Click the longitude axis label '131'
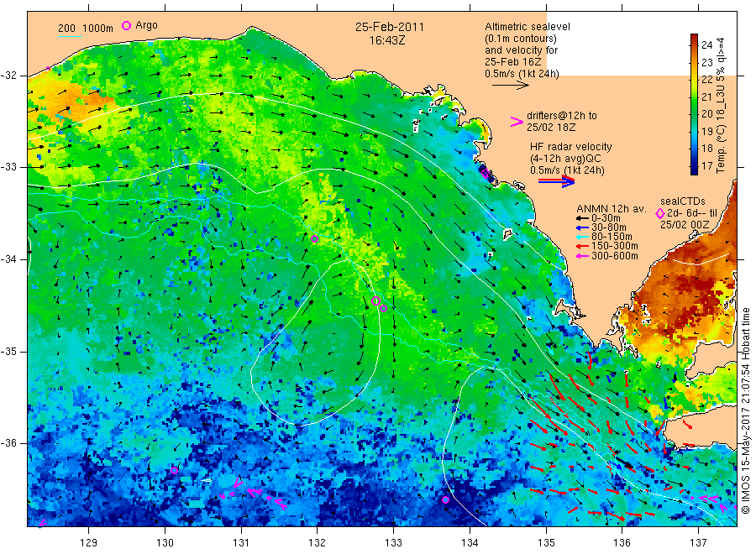 241,543
